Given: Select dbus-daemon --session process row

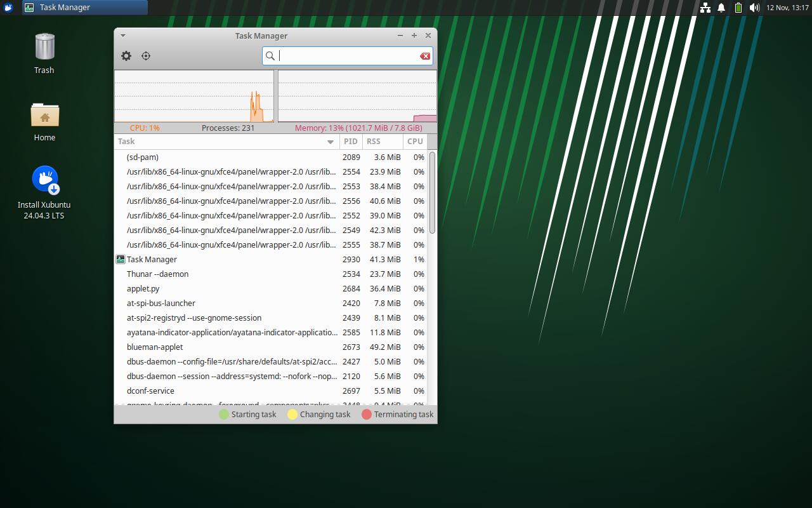Looking at the screenshot, I should click(272, 376).
